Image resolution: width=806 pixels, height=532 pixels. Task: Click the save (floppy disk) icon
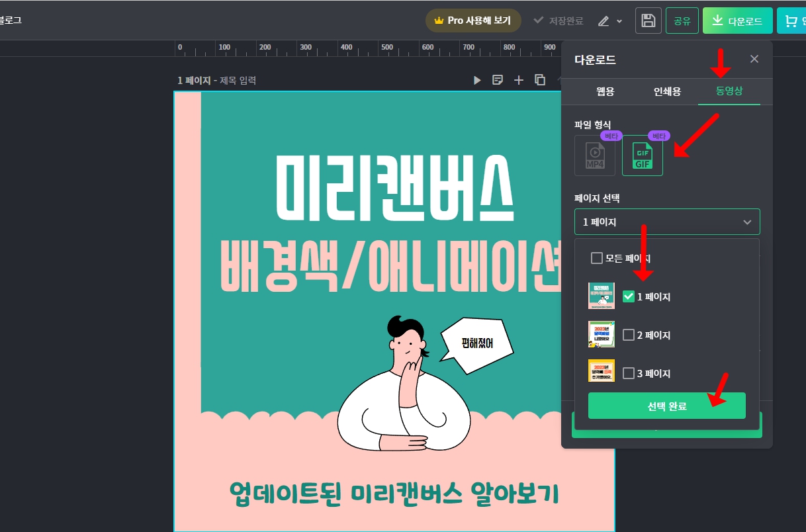pyautogui.click(x=649, y=21)
